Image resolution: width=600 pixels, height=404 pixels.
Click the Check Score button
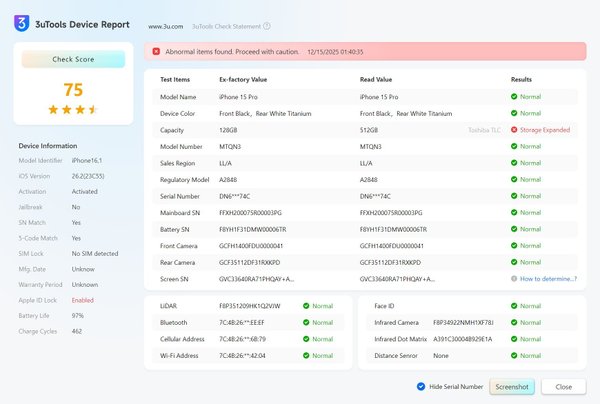click(x=73, y=59)
